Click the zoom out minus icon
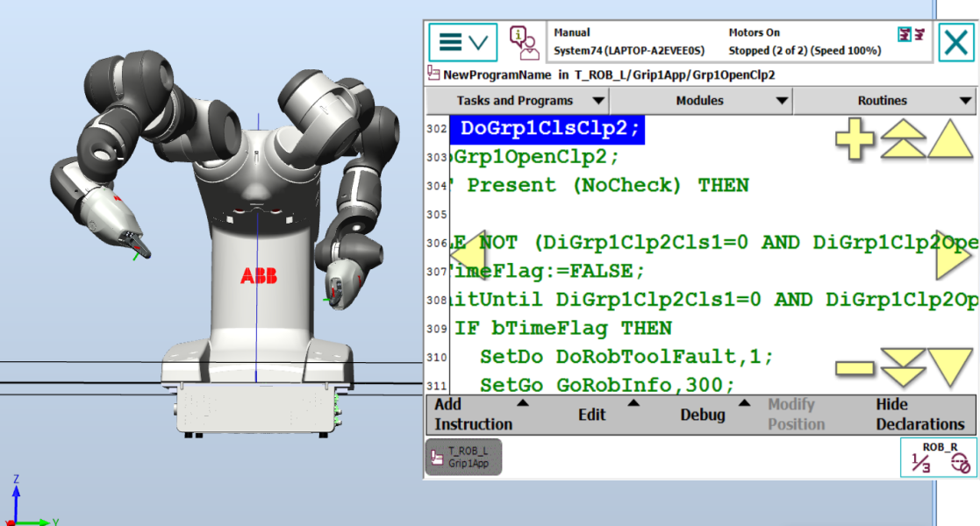Image resolution: width=980 pixels, height=526 pixels. click(855, 368)
